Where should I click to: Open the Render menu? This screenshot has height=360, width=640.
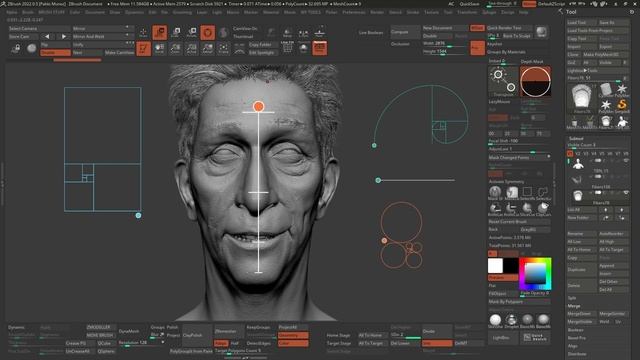[377, 12]
